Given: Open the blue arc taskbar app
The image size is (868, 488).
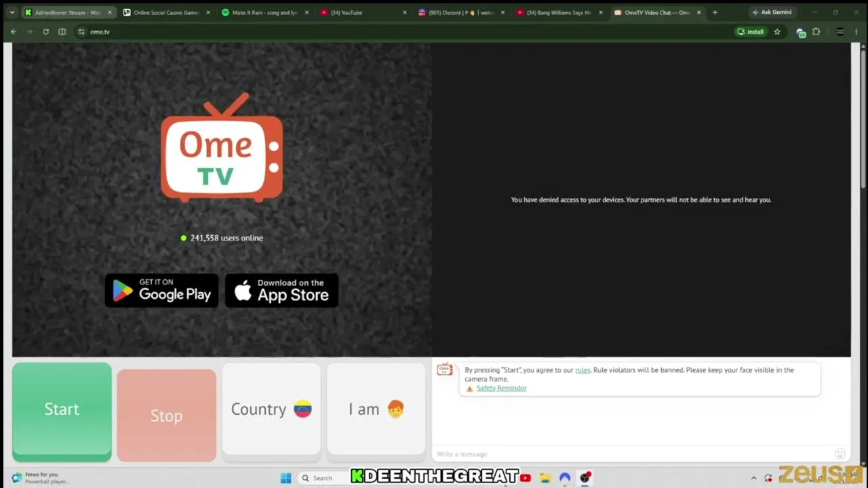Looking at the screenshot, I should [565, 478].
